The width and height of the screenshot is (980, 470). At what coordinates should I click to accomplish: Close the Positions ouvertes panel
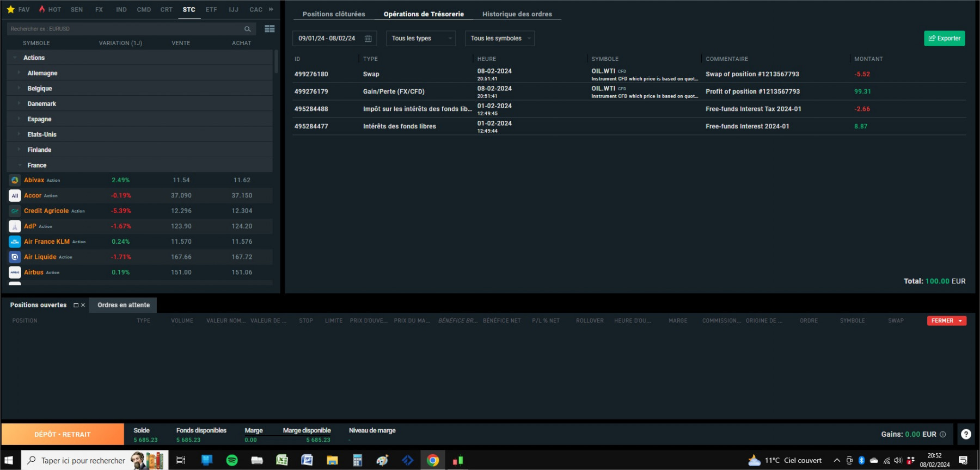83,305
